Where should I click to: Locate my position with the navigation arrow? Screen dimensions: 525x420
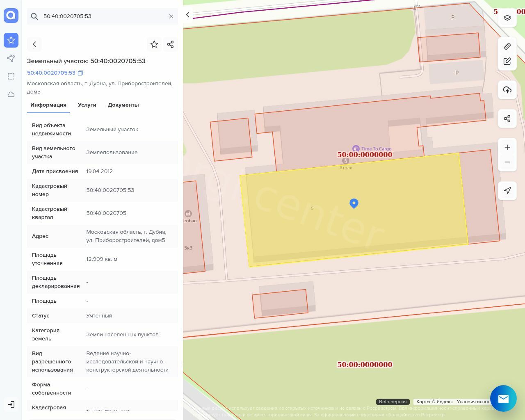[x=507, y=190]
